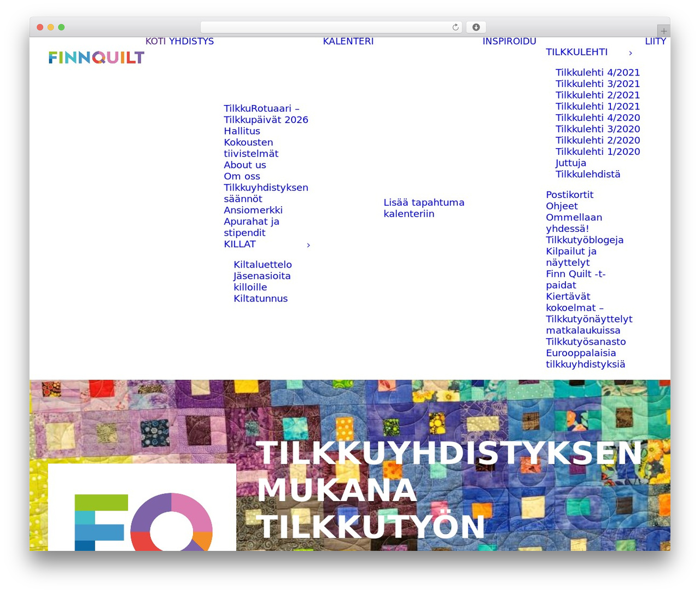Open Tilkkulehti 2/2020 link

coord(598,140)
